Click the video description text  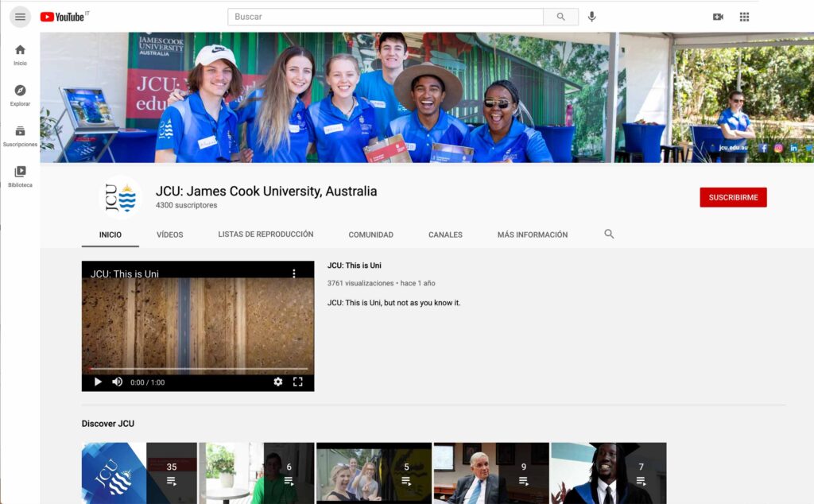pyautogui.click(x=393, y=303)
